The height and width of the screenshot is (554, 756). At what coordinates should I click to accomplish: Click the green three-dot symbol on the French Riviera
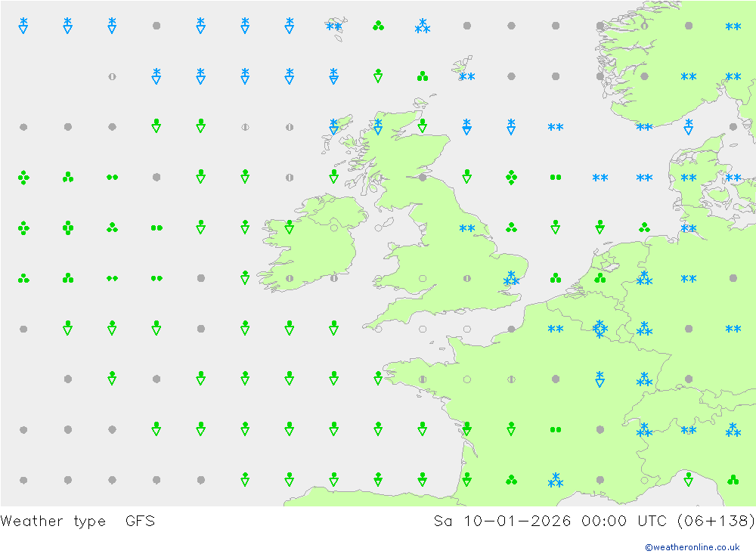[x=733, y=480]
